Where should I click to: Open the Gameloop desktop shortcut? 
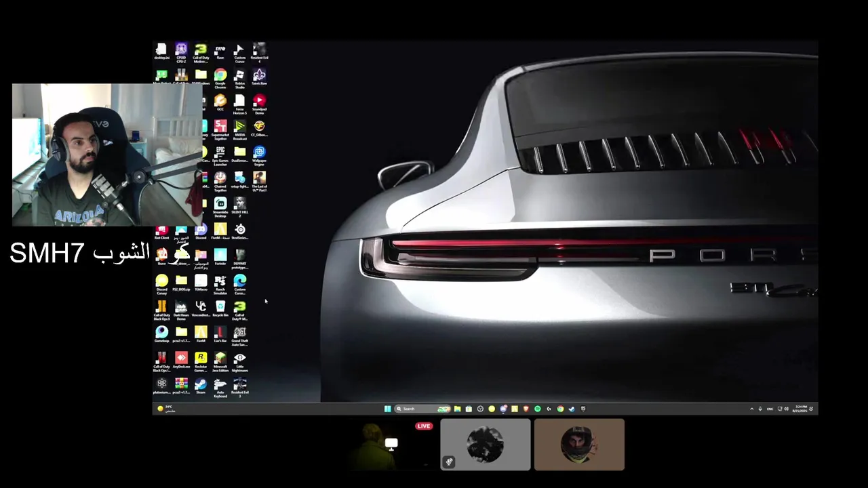click(161, 335)
